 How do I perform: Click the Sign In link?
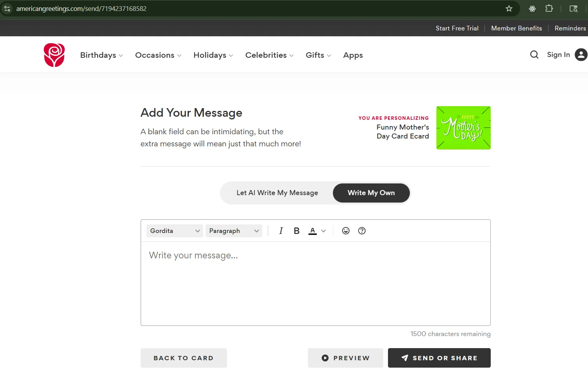pos(558,55)
